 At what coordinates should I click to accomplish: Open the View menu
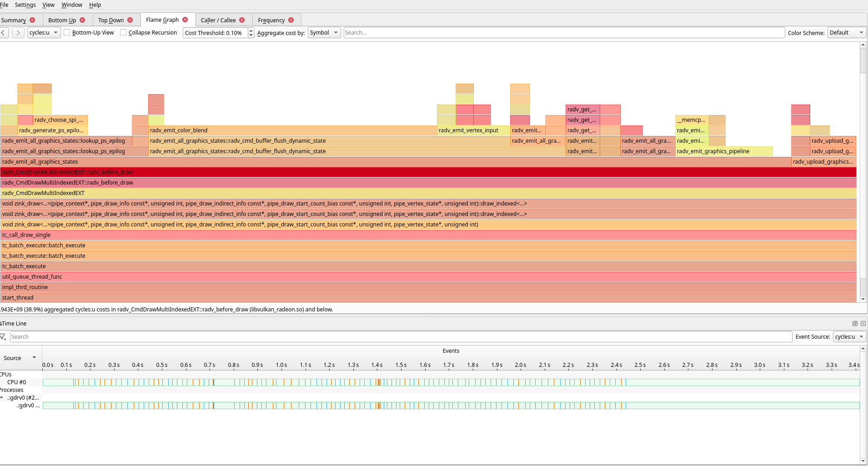48,5
